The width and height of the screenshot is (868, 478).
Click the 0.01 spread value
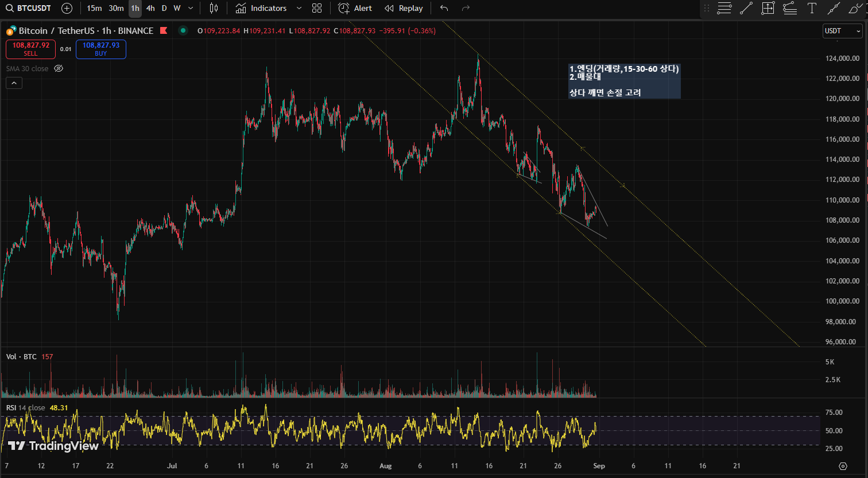click(x=65, y=49)
